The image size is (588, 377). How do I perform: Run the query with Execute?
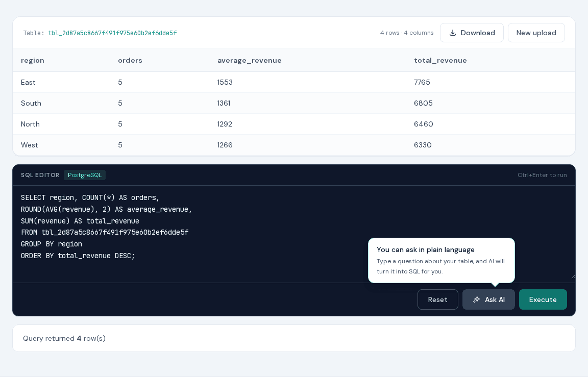[543, 299]
